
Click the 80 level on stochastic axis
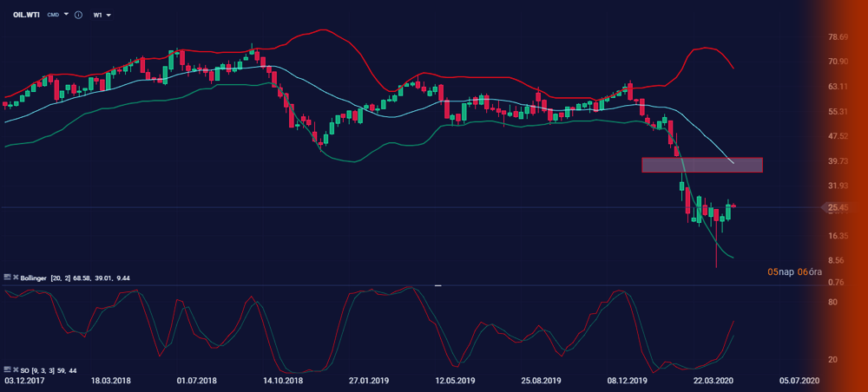832,302
